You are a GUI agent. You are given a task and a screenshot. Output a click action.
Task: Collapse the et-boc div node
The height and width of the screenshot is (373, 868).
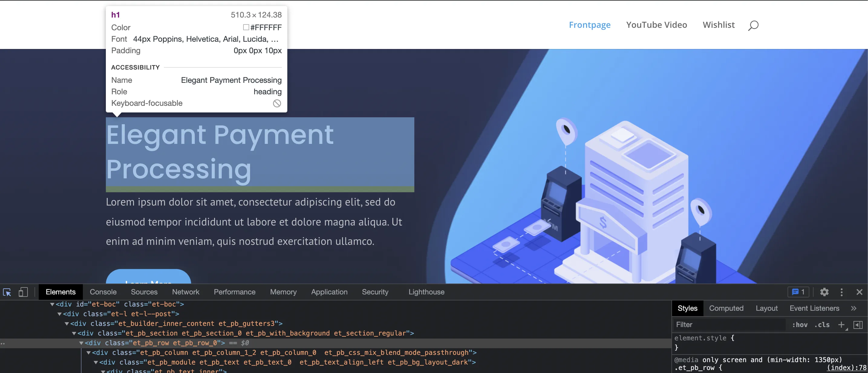click(x=52, y=304)
